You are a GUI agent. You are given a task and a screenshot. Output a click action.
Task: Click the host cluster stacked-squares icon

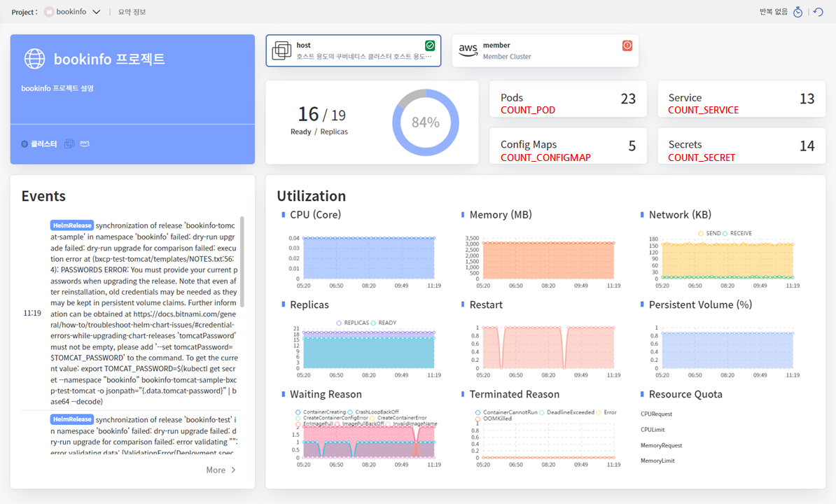click(281, 50)
